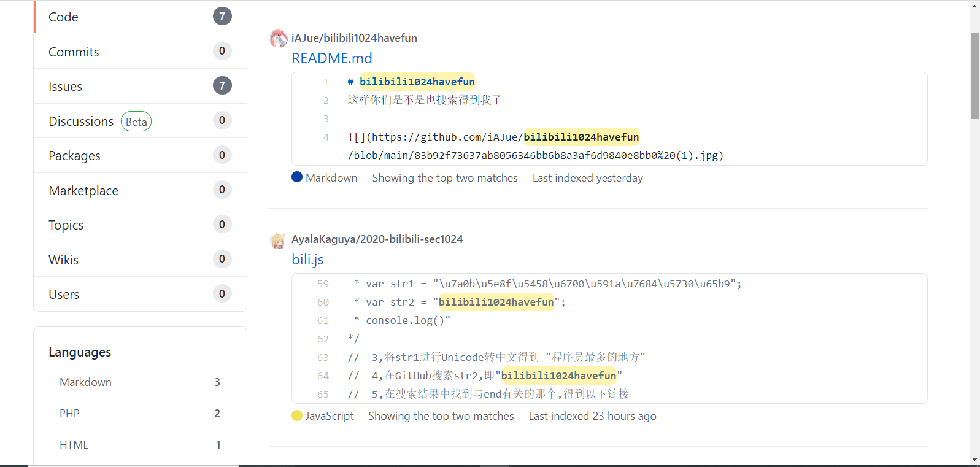Screen dimensions: 980x467
Task: Open AyalaKaguya/2020-bilibili-sec1024 repository link
Action: click(x=377, y=239)
